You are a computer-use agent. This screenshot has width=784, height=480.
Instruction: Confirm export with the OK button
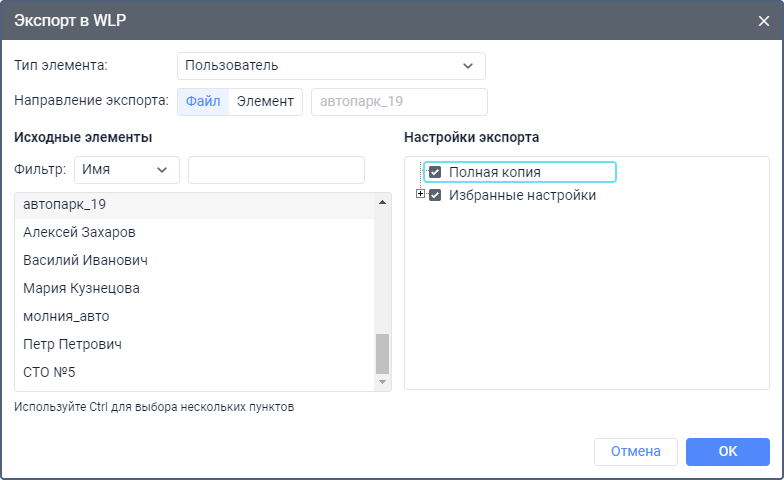(x=727, y=452)
